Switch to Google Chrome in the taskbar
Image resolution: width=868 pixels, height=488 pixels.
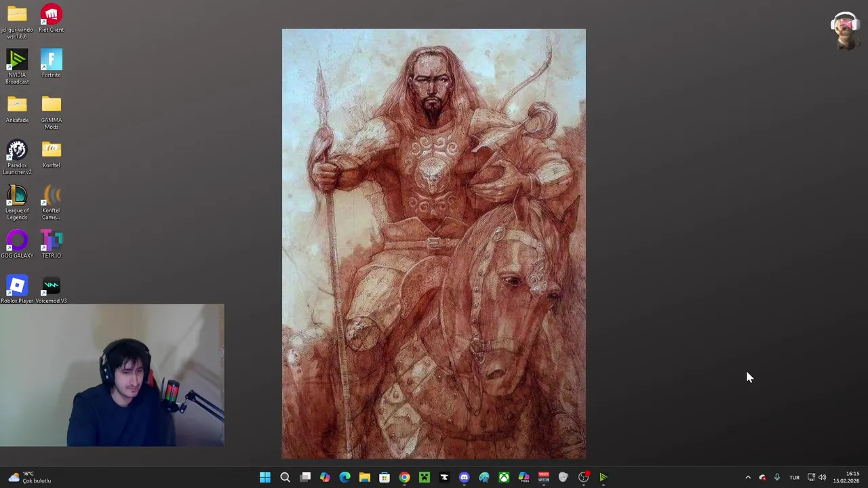(x=404, y=477)
